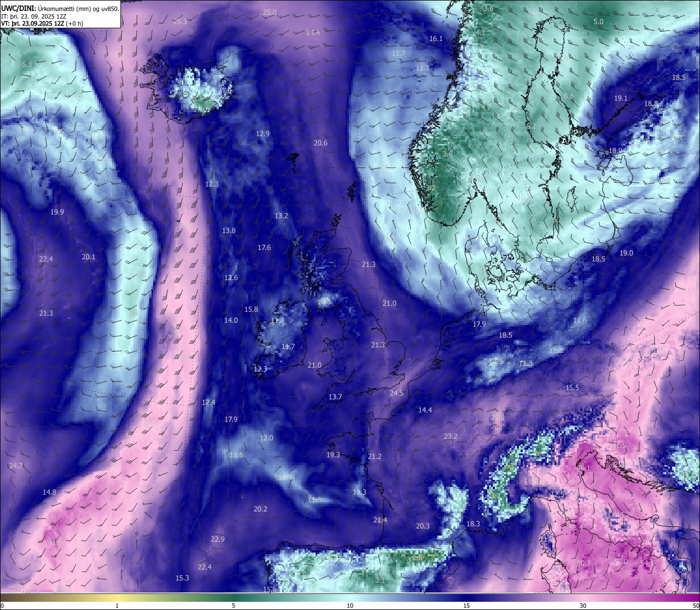This screenshot has height=610, width=700.
Task: Click the 15.5 value label
Action: (572, 387)
